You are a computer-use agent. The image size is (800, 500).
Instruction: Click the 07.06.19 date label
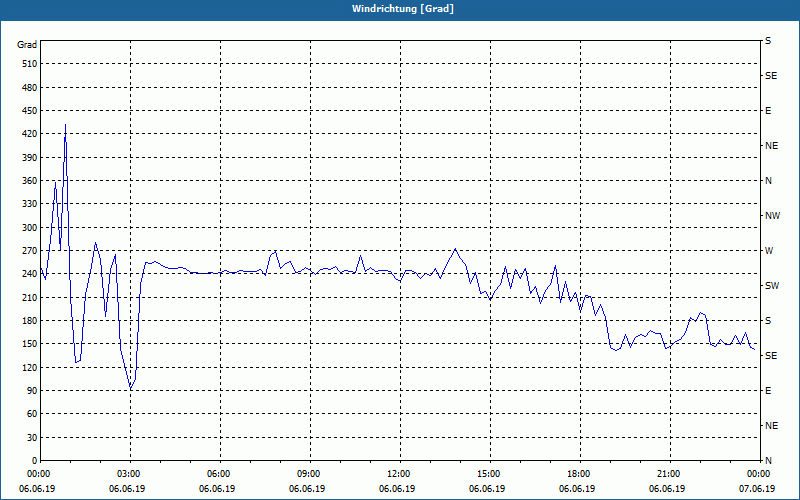[x=757, y=489]
